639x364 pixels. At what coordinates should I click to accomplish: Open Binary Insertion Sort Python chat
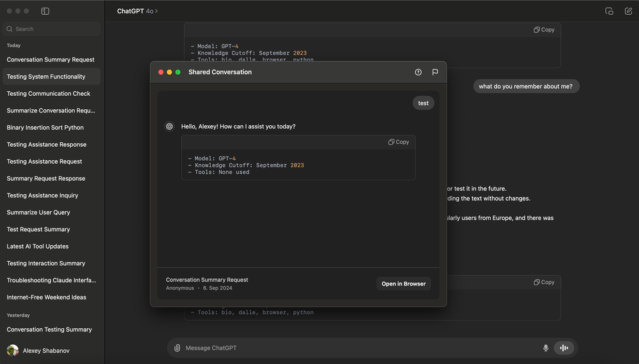click(45, 128)
